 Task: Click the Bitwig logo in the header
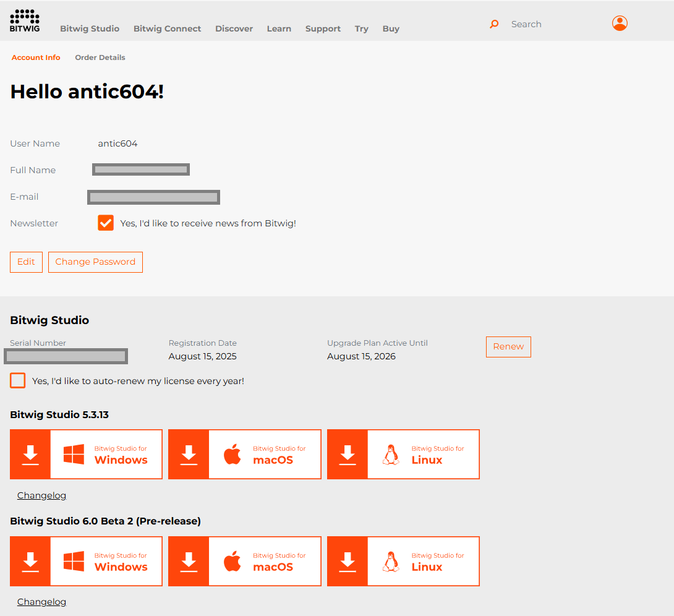pos(25,20)
